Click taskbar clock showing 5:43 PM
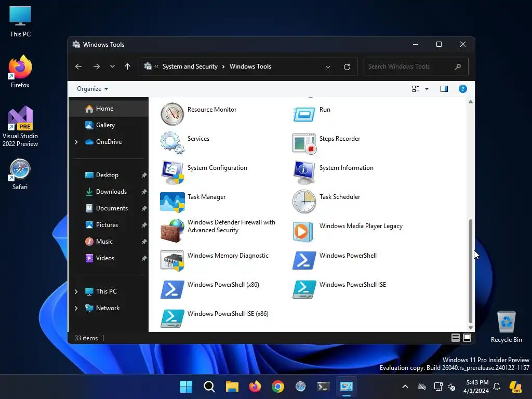This screenshot has width=532, height=399. (476, 387)
